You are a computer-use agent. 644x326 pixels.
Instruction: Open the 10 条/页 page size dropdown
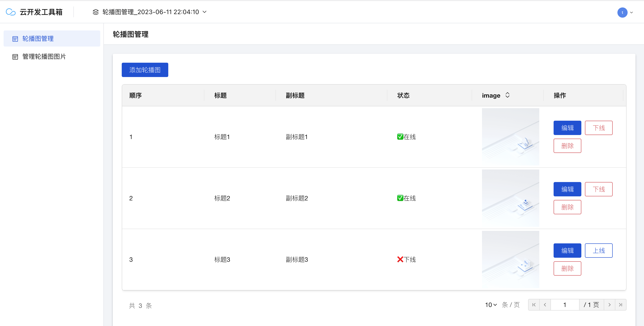pyautogui.click(x=491, y=305)
